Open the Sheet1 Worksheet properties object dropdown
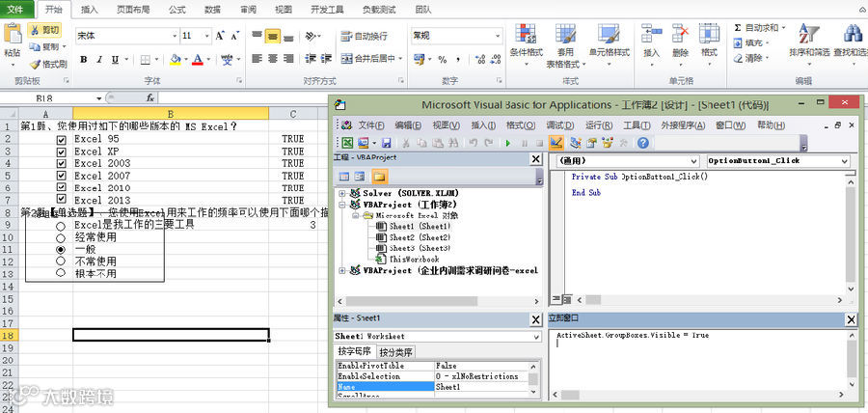868x413 pixels. (536, 337)
